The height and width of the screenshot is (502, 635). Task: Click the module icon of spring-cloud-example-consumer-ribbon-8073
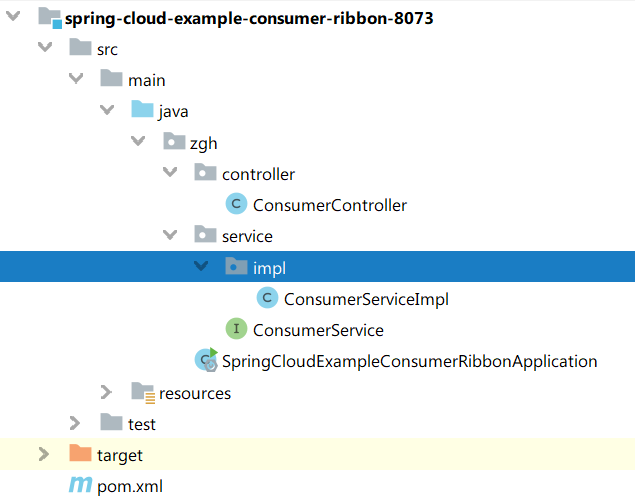click(x=50, y=18)
